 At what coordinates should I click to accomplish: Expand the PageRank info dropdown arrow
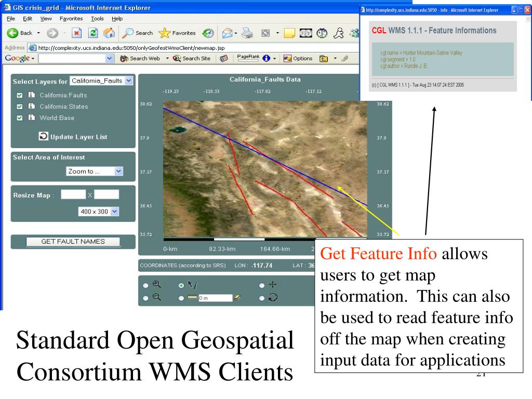[x=274, y=58]
